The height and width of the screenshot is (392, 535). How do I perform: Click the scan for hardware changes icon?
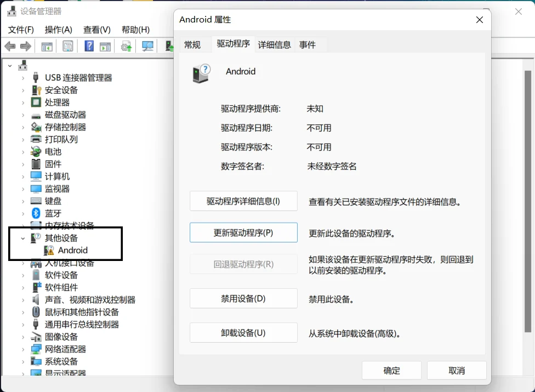(x=147, y=46)
